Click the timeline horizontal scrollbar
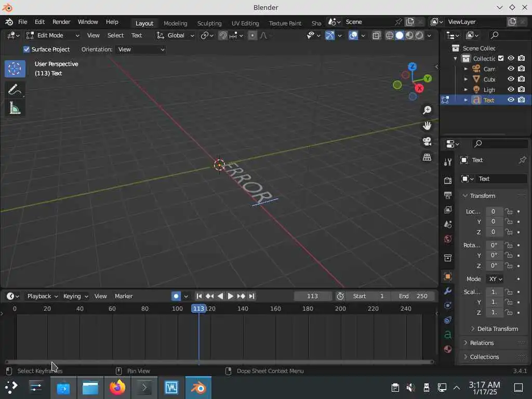The image size is (532, 399). (x=220, y=362)
